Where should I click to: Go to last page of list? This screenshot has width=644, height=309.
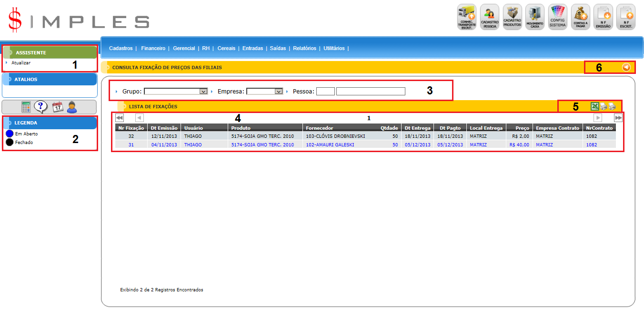pyautogui.click(x=618, y=118)
